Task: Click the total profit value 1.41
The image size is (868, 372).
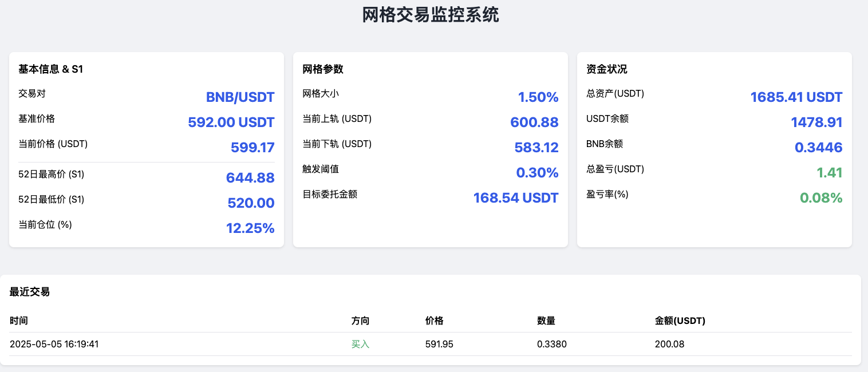Action: coord(830,173)
